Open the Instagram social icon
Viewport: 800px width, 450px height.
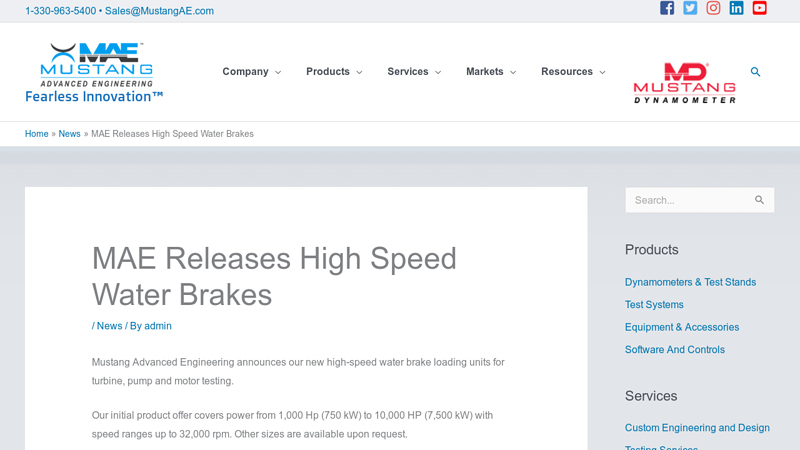713,8
